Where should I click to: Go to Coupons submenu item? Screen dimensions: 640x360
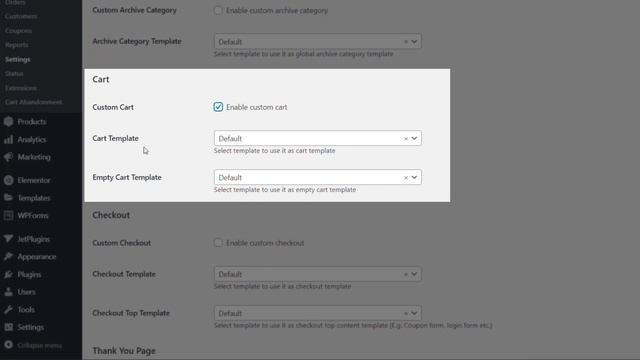(x=18, y=31)
